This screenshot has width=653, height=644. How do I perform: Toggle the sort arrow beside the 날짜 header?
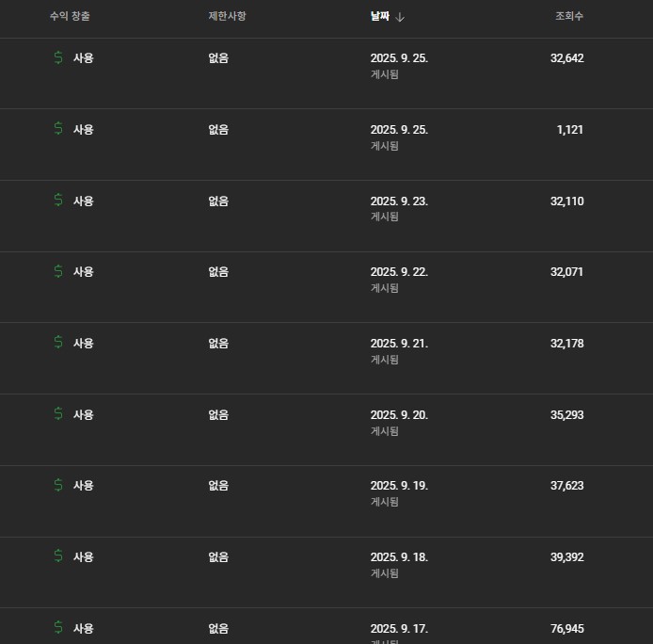point(401,16)
